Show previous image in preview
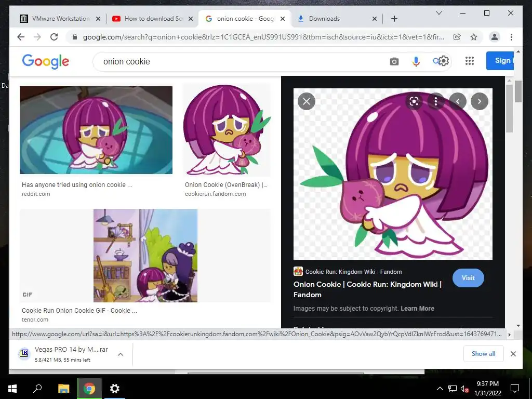This screenshot has width=532, height=399. tap(458, 101)
